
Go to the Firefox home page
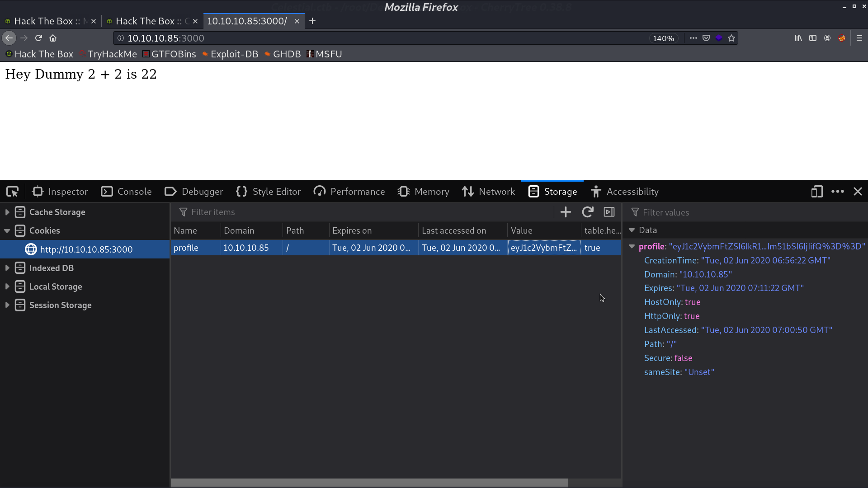tap(53, 38)
